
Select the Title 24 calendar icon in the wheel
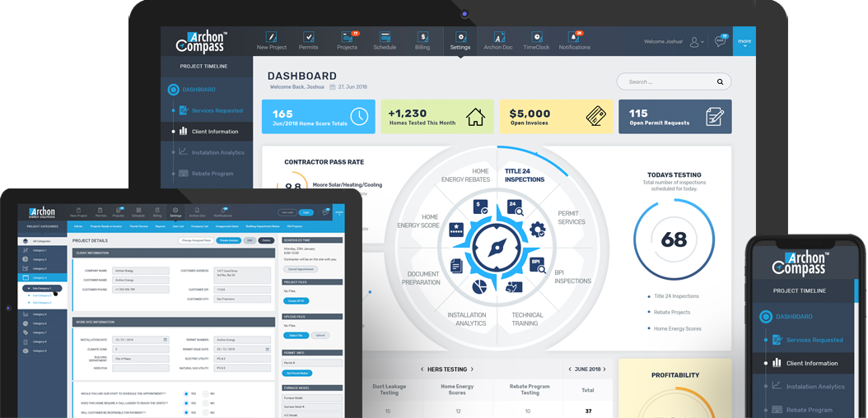coord(515,207)
